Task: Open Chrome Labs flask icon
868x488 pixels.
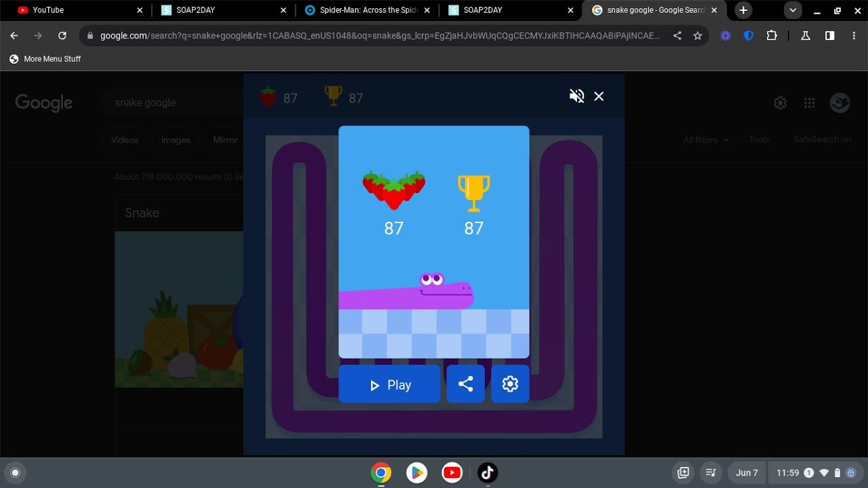Action: (x=806, y=36)
